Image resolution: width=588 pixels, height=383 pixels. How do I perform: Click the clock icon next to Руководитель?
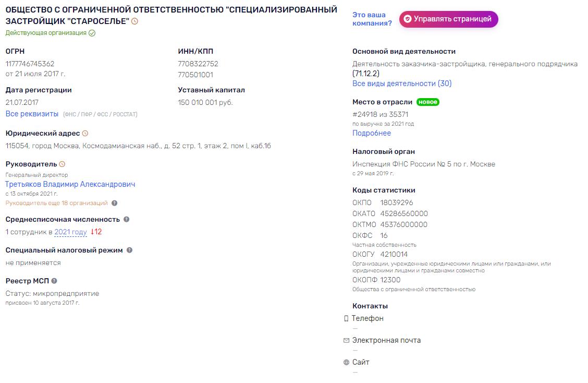[62, 164]
